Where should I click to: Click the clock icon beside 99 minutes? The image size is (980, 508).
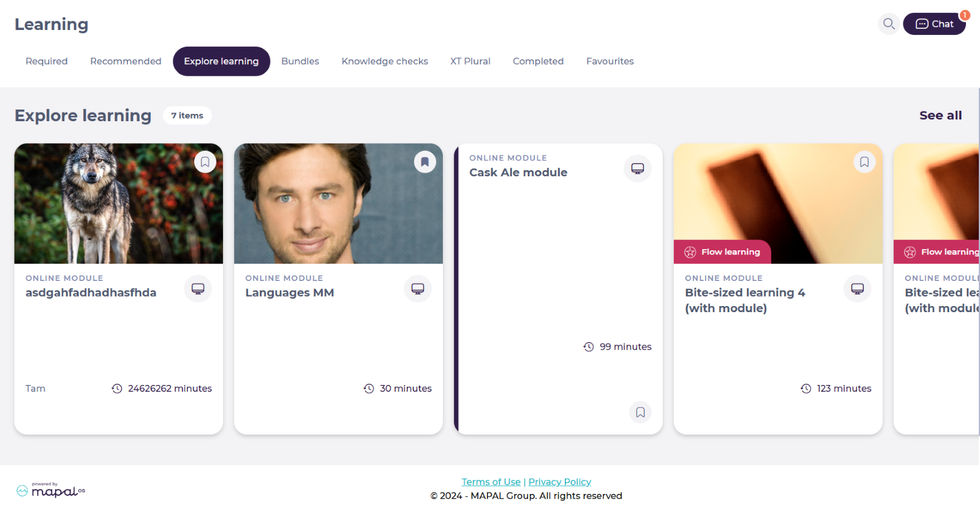pyautogui.click(x=589, y=347)
